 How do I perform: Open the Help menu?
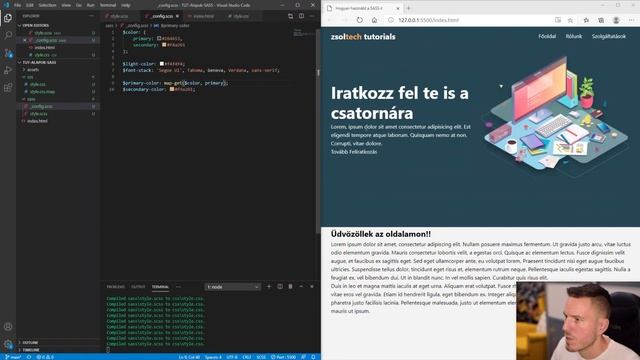coord(126,5)
